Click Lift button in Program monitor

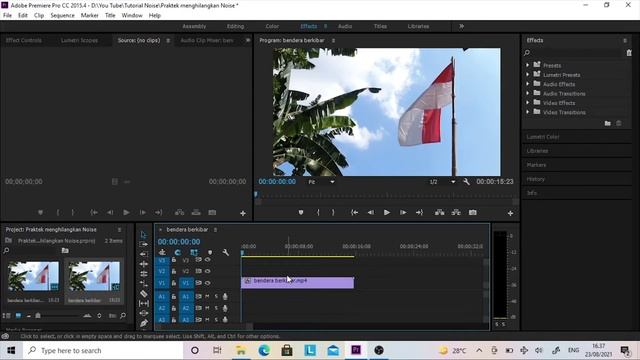(440, 213)
